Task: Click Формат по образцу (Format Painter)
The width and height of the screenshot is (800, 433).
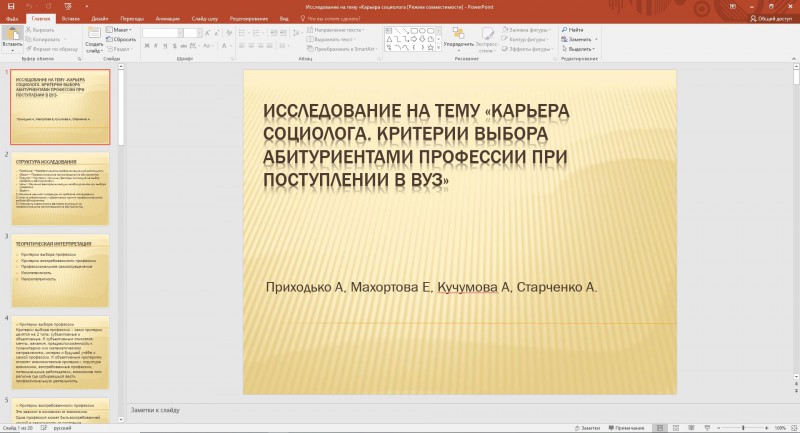Action: click(52, 49)
